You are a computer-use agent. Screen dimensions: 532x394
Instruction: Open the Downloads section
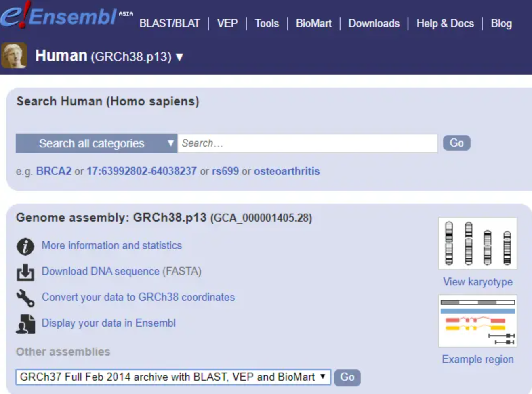[374, 23]
